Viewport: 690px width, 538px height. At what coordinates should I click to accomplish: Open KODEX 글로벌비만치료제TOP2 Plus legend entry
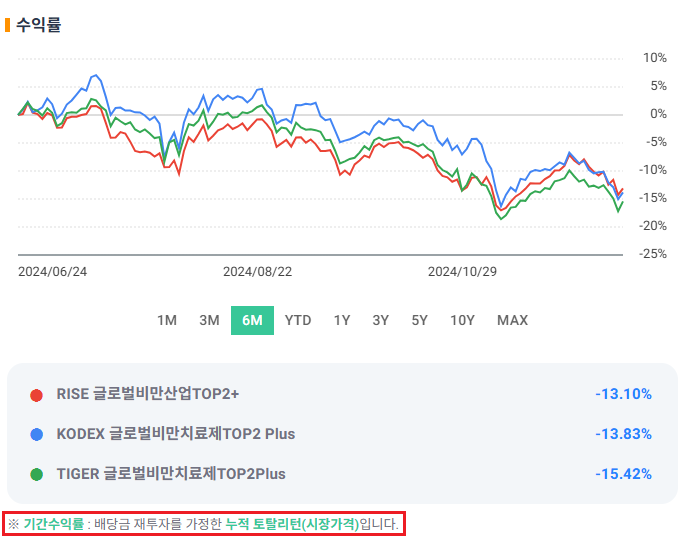pos(176,434)
